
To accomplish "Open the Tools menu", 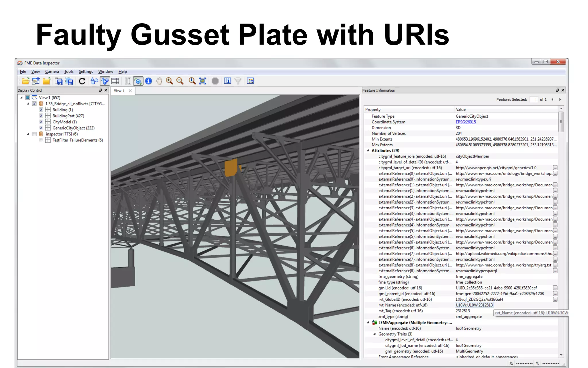I will pos(69,72).
